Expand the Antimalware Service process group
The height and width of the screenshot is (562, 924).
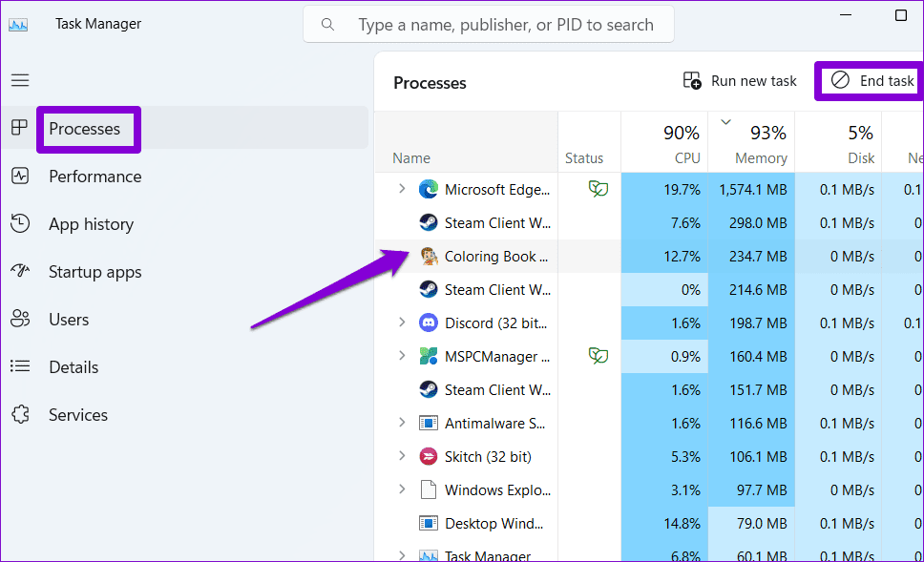click(x=402, y=423)
